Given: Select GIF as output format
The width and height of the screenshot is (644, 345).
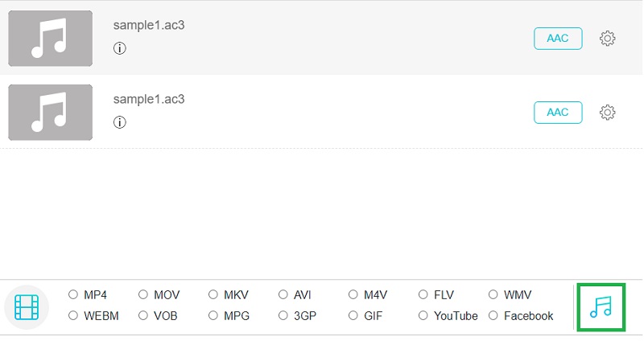Looking at the screenshot, I should coord(353,316).
